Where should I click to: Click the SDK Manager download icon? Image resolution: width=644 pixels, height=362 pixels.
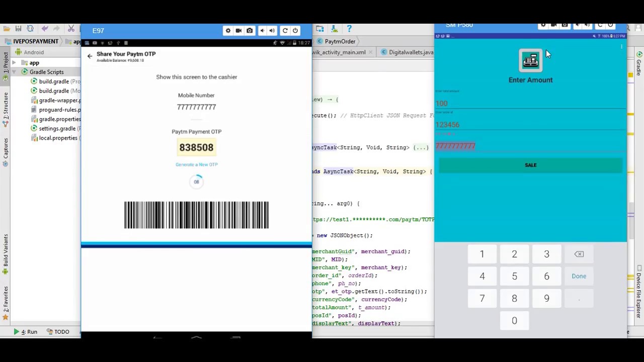click(x=334, y=29)
